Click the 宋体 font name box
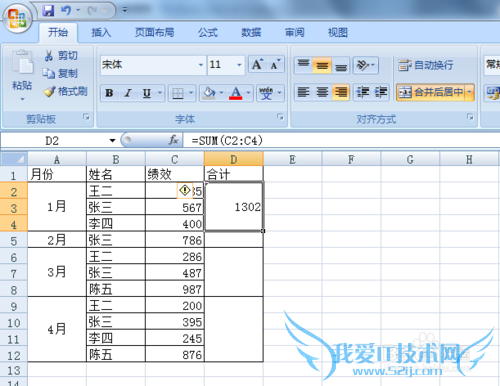This screenshot has height=386, width=500. pyautogui.click(x=149, y=64)
